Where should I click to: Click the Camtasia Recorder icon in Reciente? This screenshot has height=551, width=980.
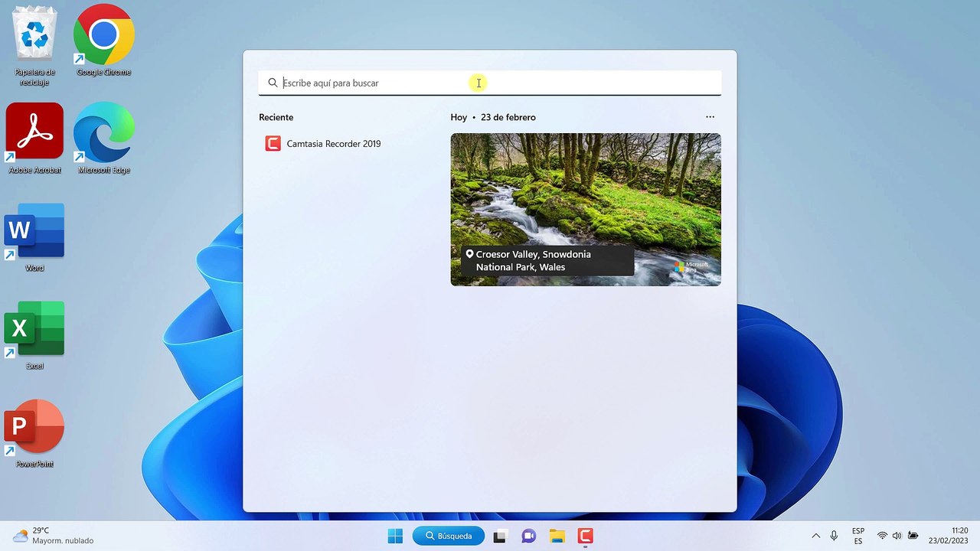(273, 143)
